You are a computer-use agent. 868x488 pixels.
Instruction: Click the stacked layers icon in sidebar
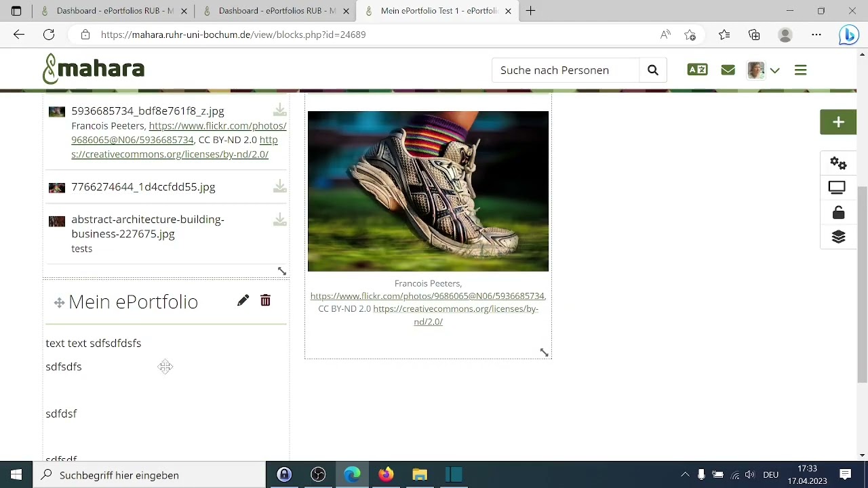838,237
